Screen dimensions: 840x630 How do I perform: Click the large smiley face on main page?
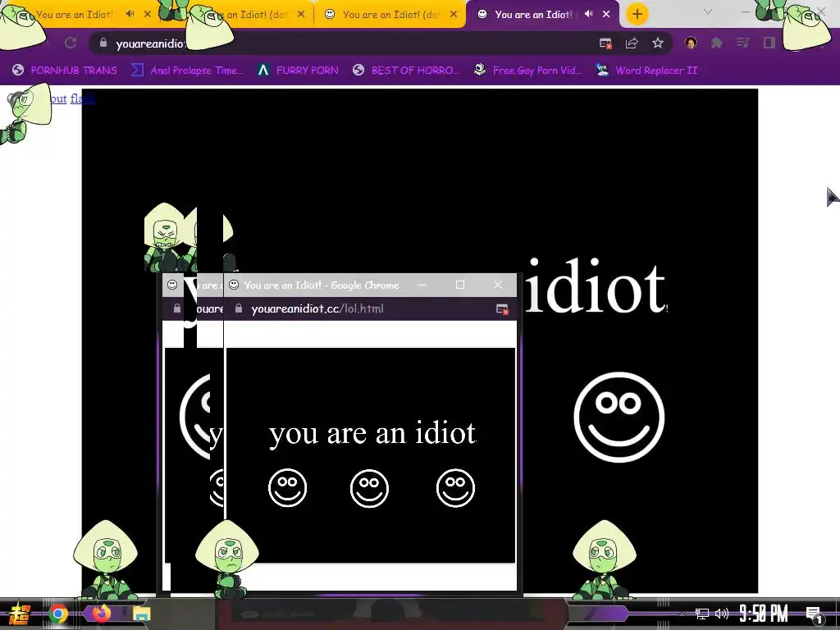pyautogui.click(x=619, y=417)
